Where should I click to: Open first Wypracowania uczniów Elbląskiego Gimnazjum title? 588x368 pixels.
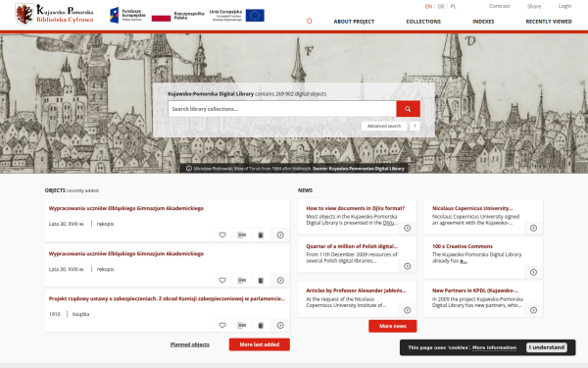click(126, 208)
